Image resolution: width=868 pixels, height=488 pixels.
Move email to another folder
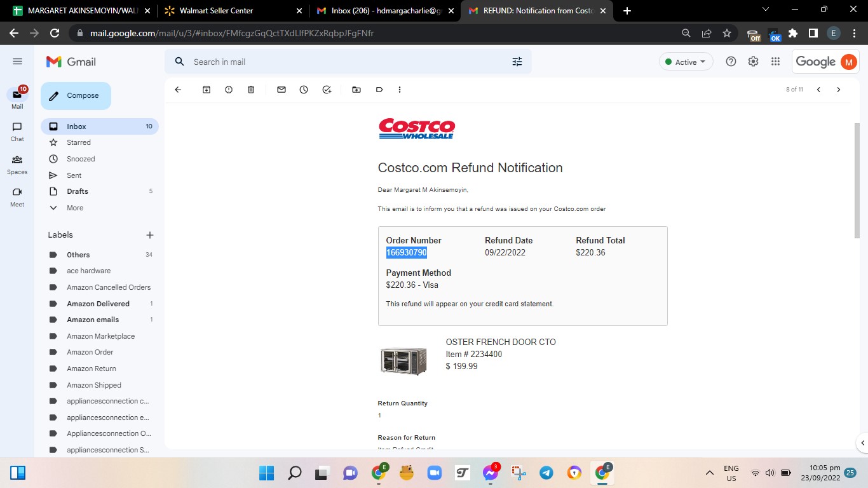click(356, 90)
